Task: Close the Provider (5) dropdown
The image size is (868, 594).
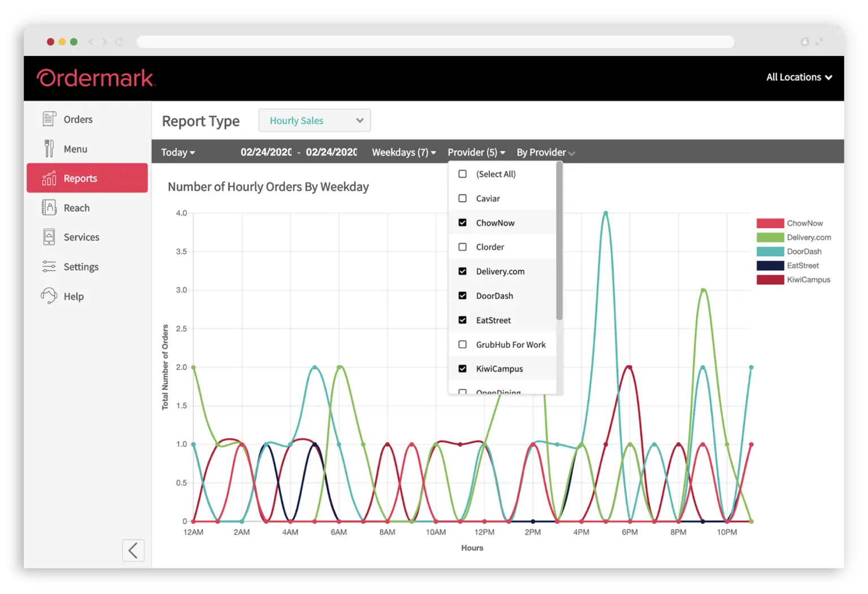Action: [x=476, y=152]
